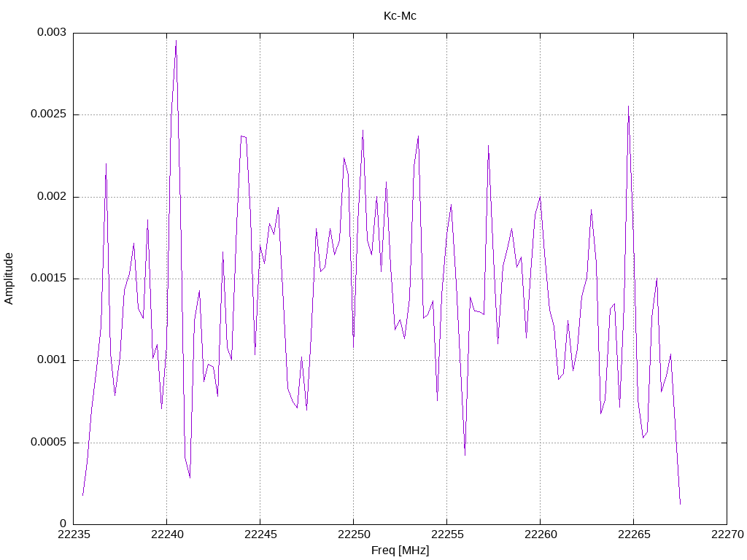Click the Amplitude y-axis label
Screen dimensions: 747x560
click(9, 279)
